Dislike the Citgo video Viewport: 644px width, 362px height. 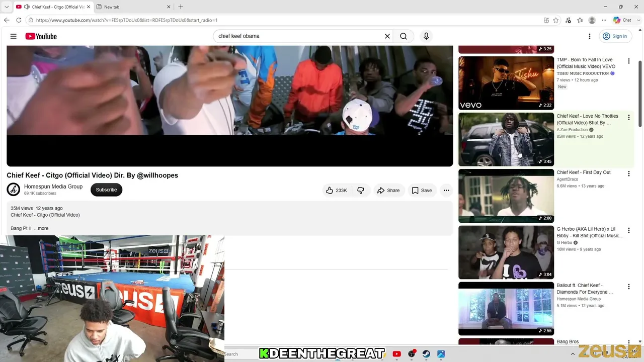pyautogui.click(x=361, y=190)
